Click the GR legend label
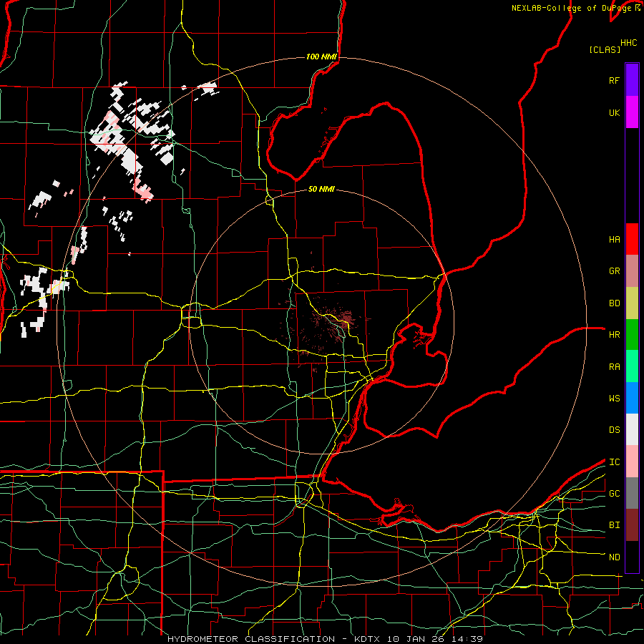 [x=614, y=271]
